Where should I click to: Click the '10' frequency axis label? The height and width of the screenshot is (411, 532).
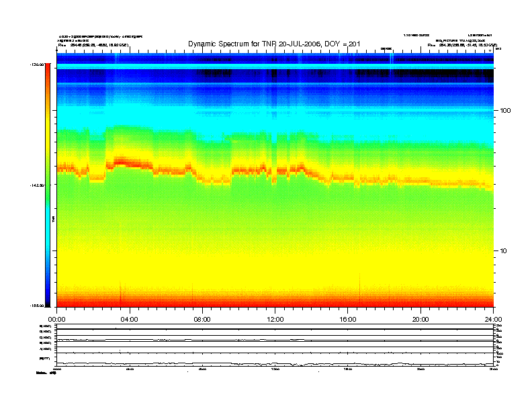(x=504, y=251)
